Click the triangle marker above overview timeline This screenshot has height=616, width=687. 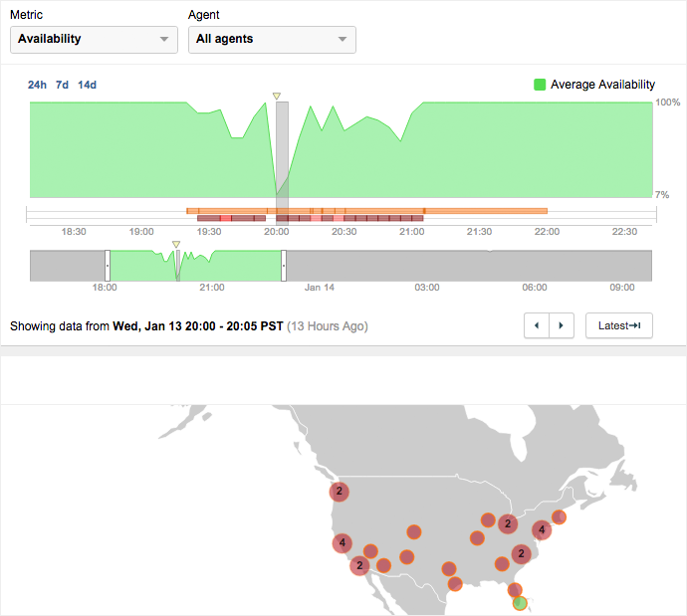click(176, 244)
